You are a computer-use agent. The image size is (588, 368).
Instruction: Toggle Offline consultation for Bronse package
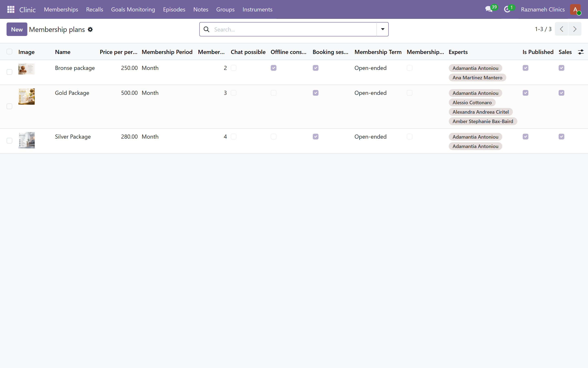[x=274, y=68]
